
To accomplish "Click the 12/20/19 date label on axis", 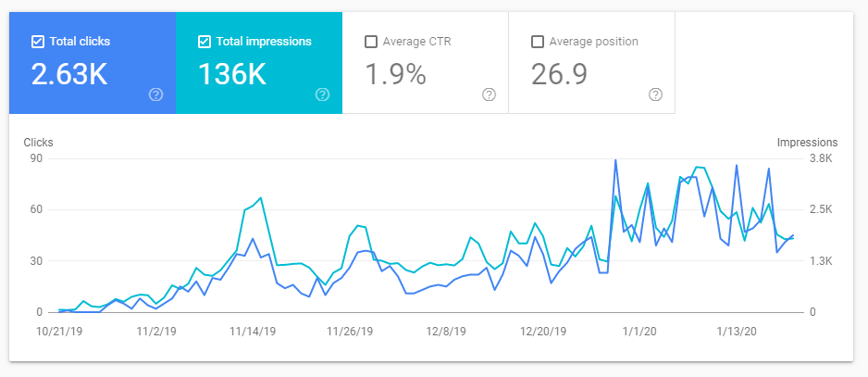I will (x=543, y=332).
